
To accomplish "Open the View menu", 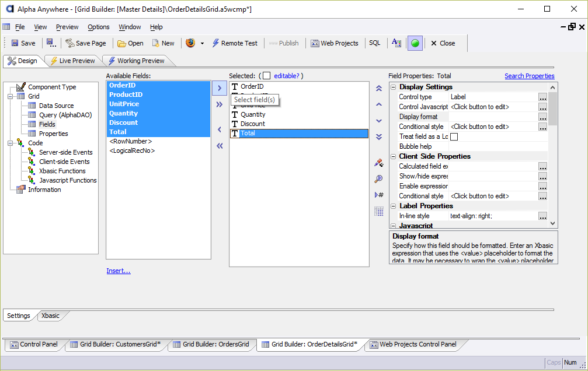I will [40, 27].
